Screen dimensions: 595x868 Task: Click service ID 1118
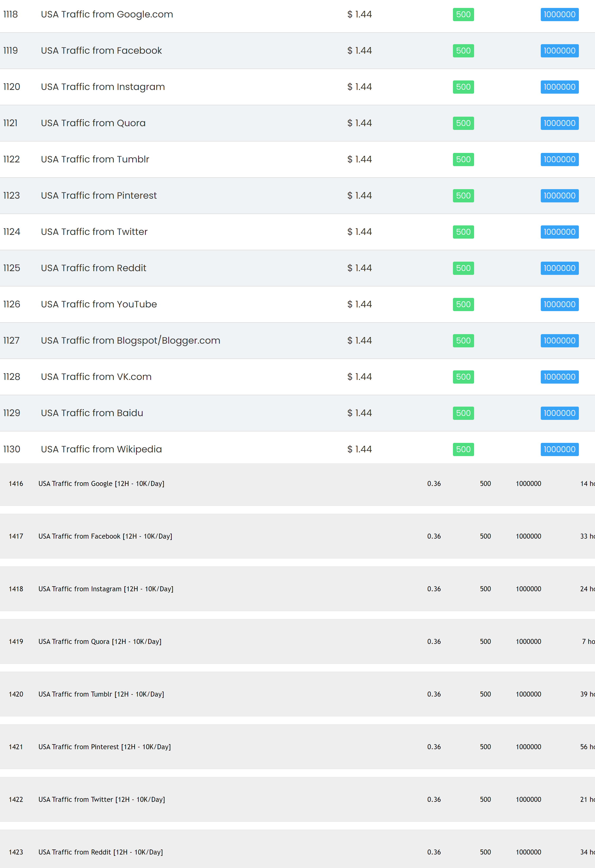click(11, 15)
